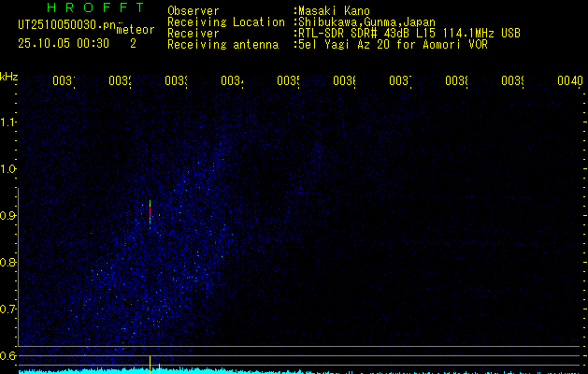Screen dimensions: 588x374
Task: Click the 'Receiver' field label
Action: click(194, 34)
